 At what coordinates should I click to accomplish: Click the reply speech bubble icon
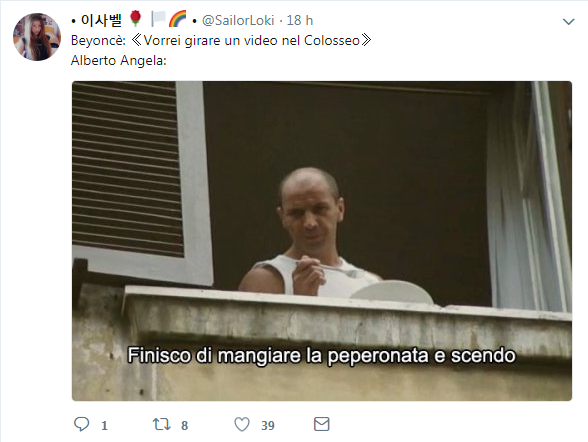point(81,424)
